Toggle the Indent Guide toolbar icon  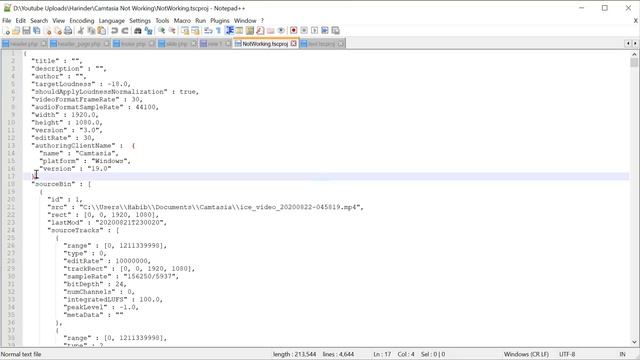229,31
